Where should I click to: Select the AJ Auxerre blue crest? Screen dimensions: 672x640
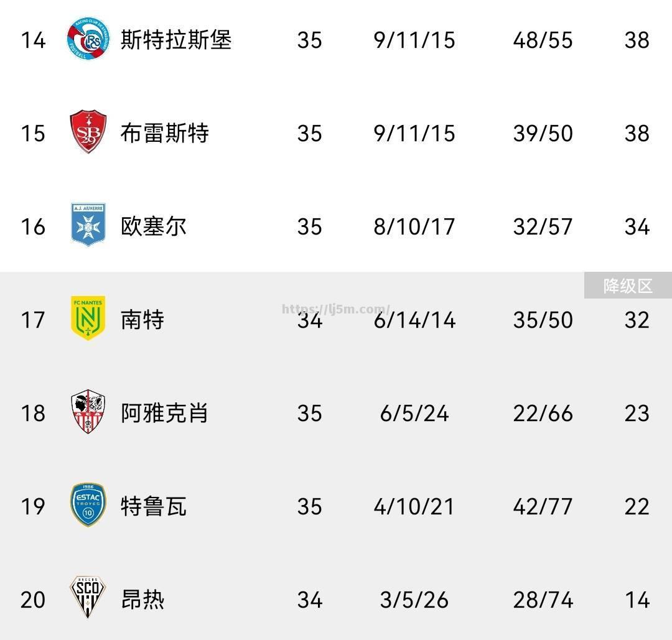88,225
